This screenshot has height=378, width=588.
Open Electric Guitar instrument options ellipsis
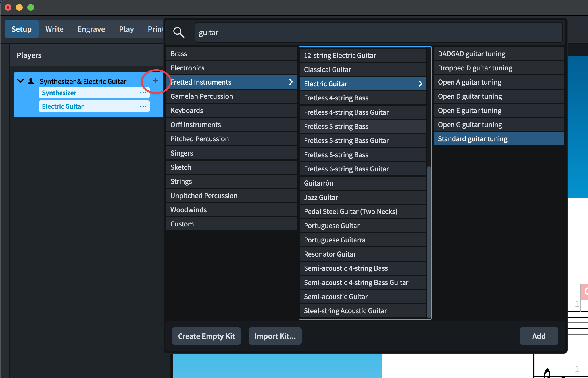point(143,106)
